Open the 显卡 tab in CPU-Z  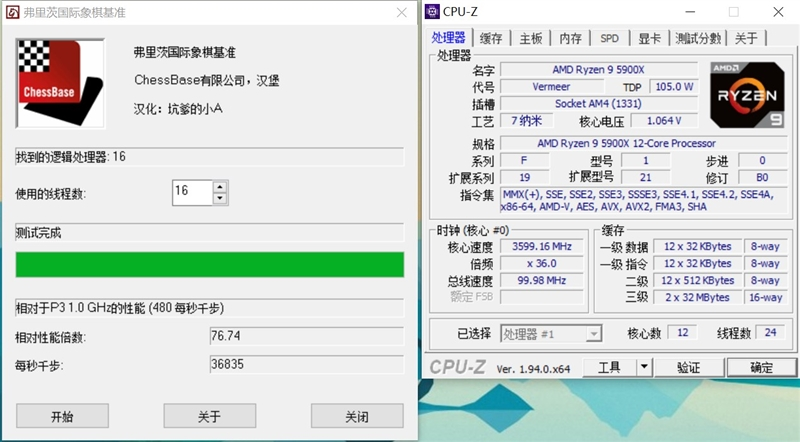click(649, 38)
